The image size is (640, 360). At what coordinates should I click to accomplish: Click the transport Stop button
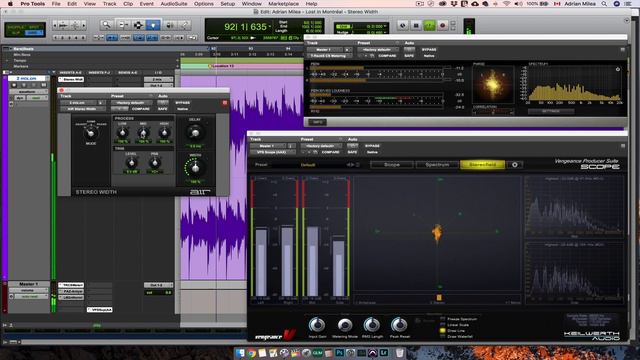[416, 26]
